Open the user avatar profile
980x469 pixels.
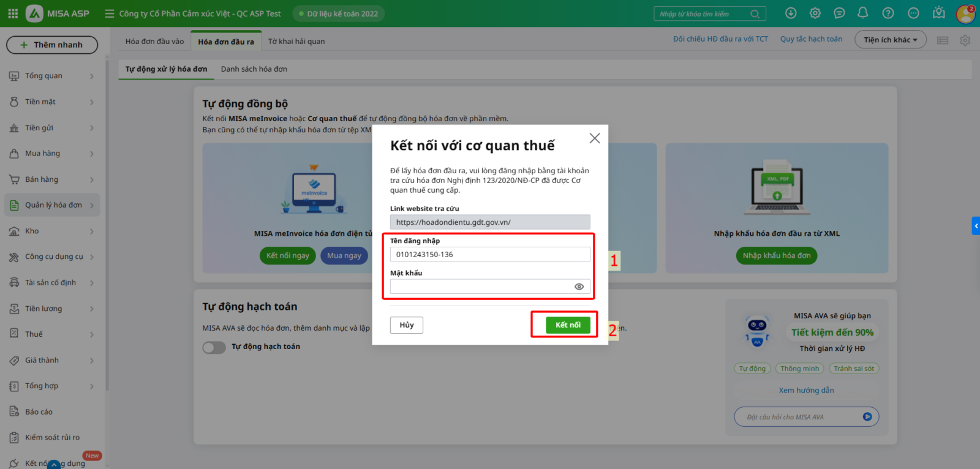pyautogui.click(x=965, y=13)
